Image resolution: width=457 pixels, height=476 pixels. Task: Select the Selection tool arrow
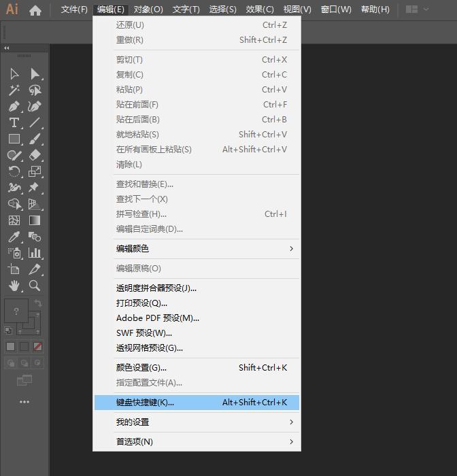click(14, 73)
